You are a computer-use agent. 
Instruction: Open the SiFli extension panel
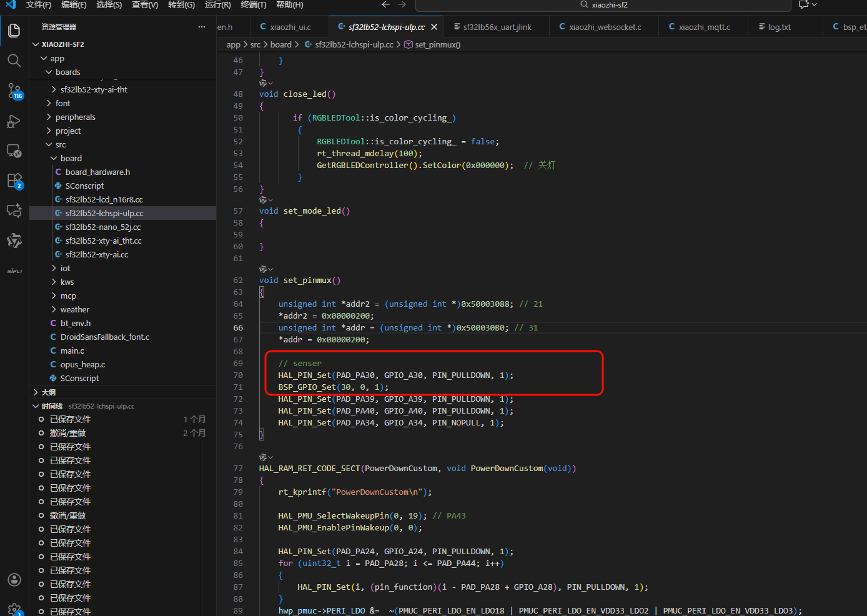click(14, 271)
